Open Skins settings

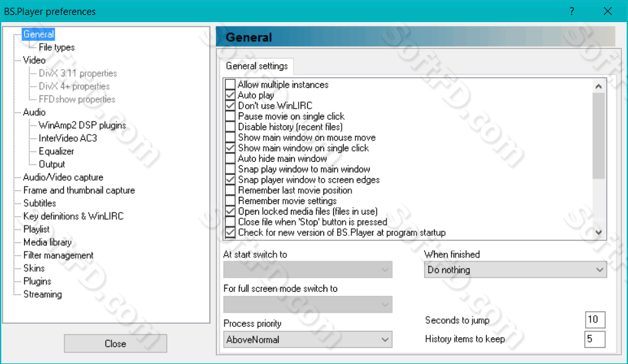(x=34, y=268)
